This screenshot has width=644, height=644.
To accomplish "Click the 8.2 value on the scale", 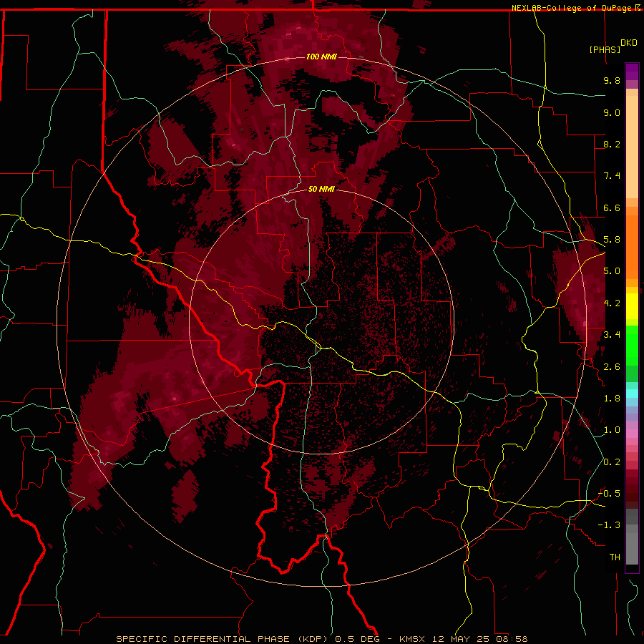I will pyautogui.click(x=612, y=144).
